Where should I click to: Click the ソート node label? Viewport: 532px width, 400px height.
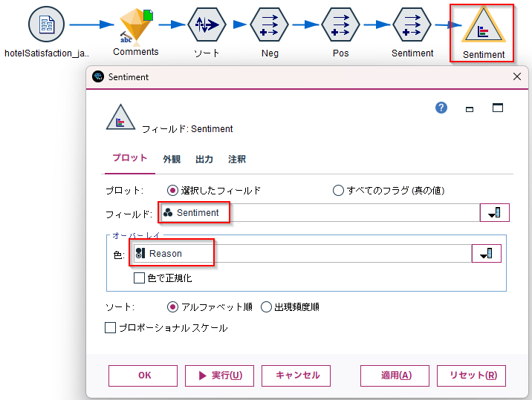coord(207,53)
